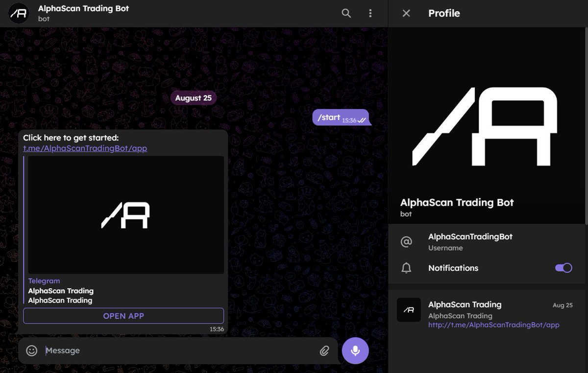Open search in AlphaScan chat header
This screenshot has width=588, height=373.
click(x=346, y=13)
